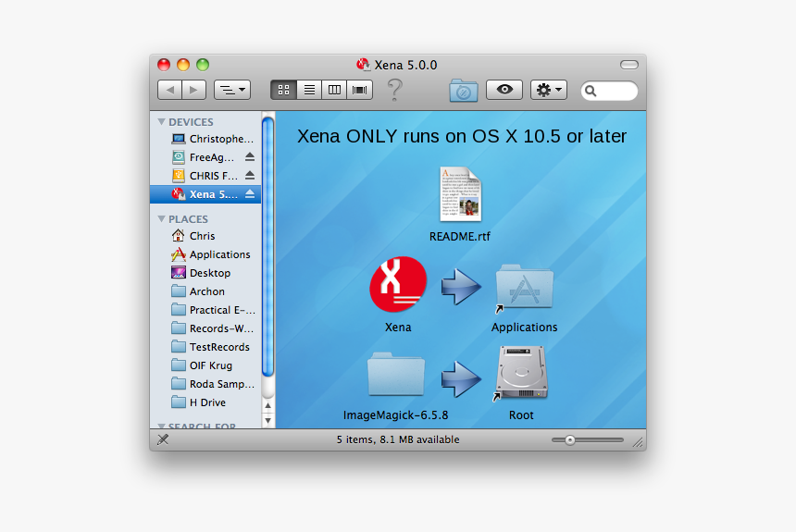
Task: Go forward with the right arrow button
Action: pyautogui.click(x=194, y=90)
